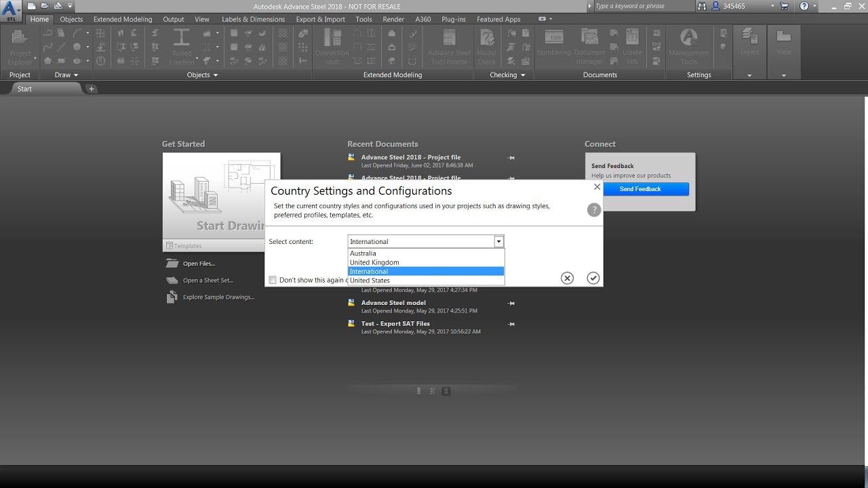868x488 pixels.
Task: Confirm the dialog with the checkmark button
Action: [593, 278]
